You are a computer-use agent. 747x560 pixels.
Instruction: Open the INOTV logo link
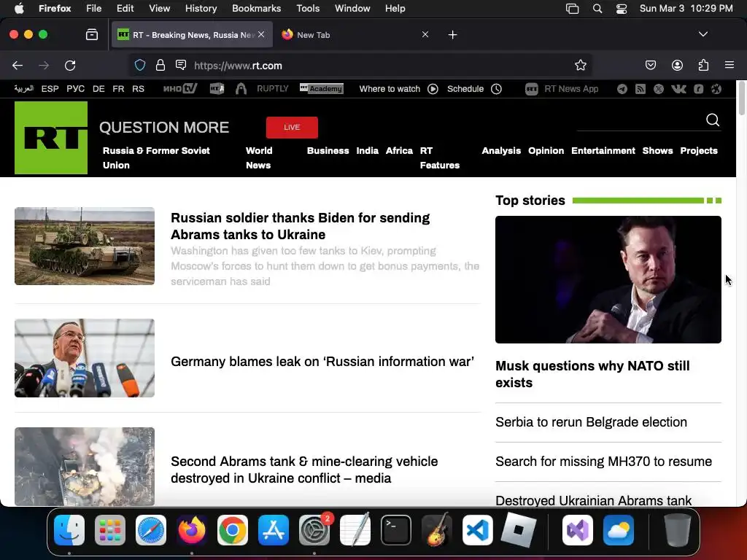pos(180,88)
